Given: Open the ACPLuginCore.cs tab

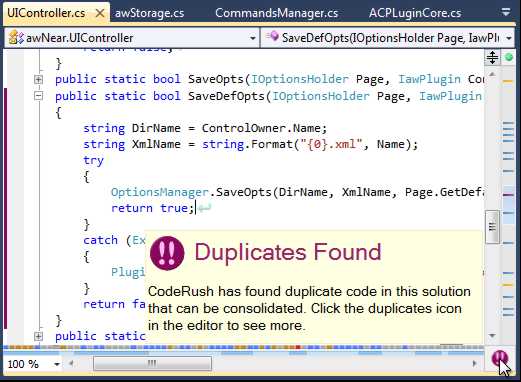Looking at the screenshot, I should [x=415, y=13].
